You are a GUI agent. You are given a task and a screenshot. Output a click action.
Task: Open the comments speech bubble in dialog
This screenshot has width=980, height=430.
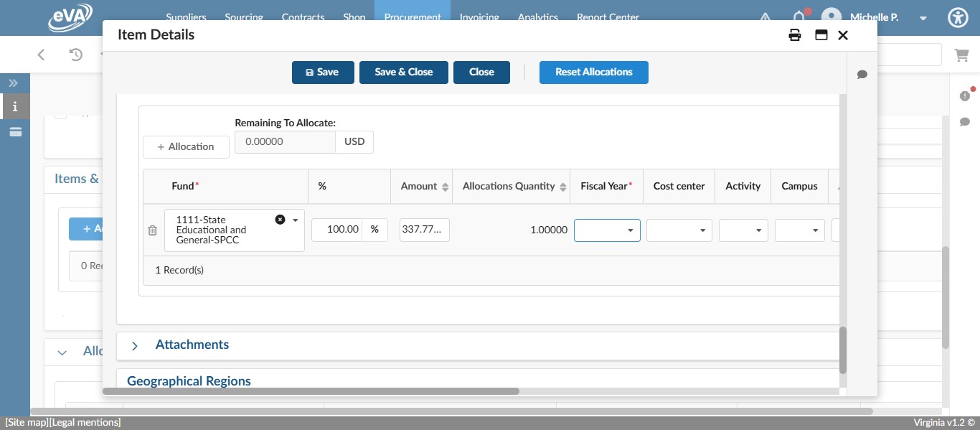[x=862, y=75]
